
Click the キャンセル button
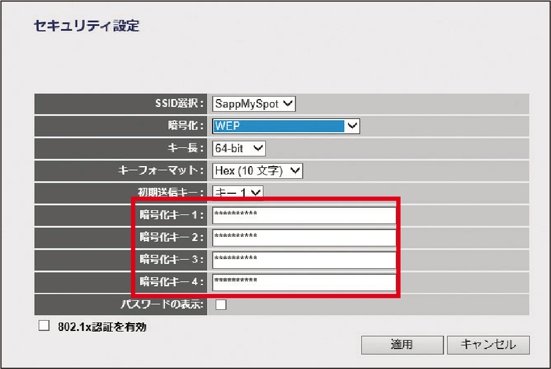[x=488, y=345]
